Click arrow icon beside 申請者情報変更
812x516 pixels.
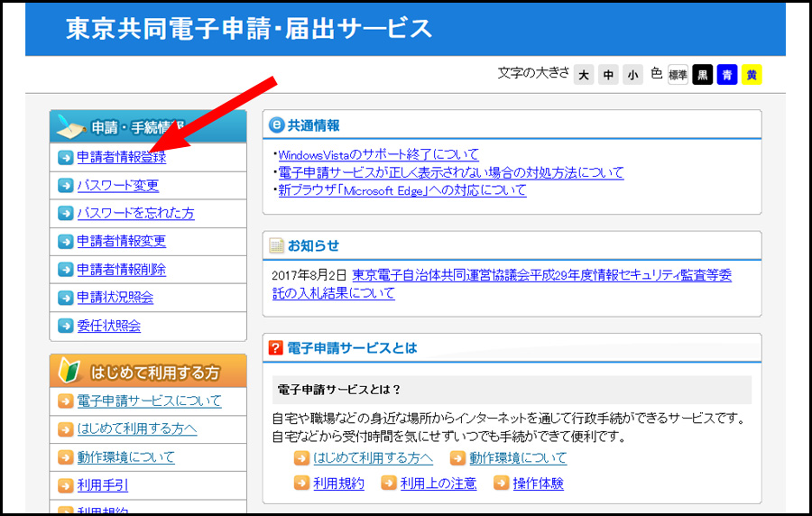(x=65, y=241)
